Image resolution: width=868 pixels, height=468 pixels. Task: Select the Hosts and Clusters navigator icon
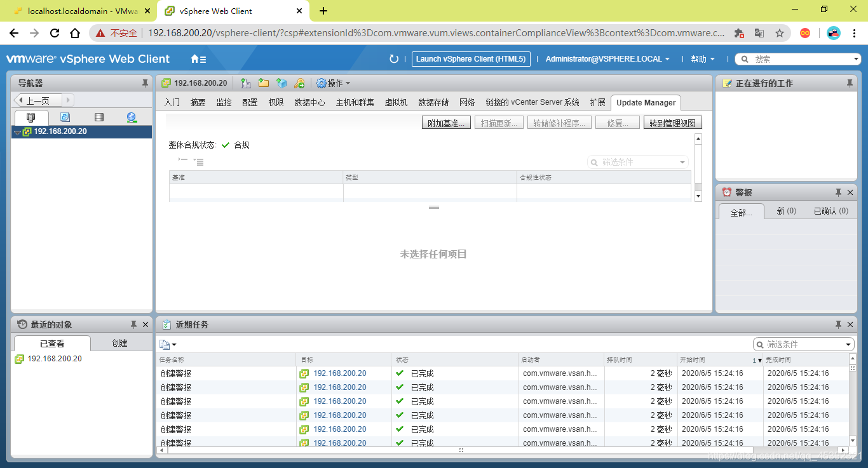[31, 117]
